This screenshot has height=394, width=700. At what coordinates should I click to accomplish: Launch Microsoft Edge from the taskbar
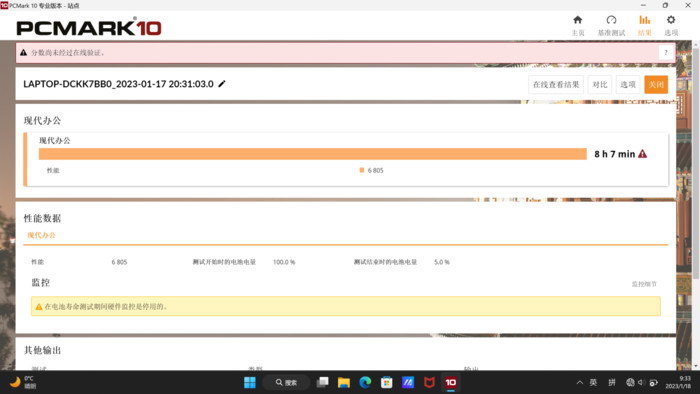[365, 382]
